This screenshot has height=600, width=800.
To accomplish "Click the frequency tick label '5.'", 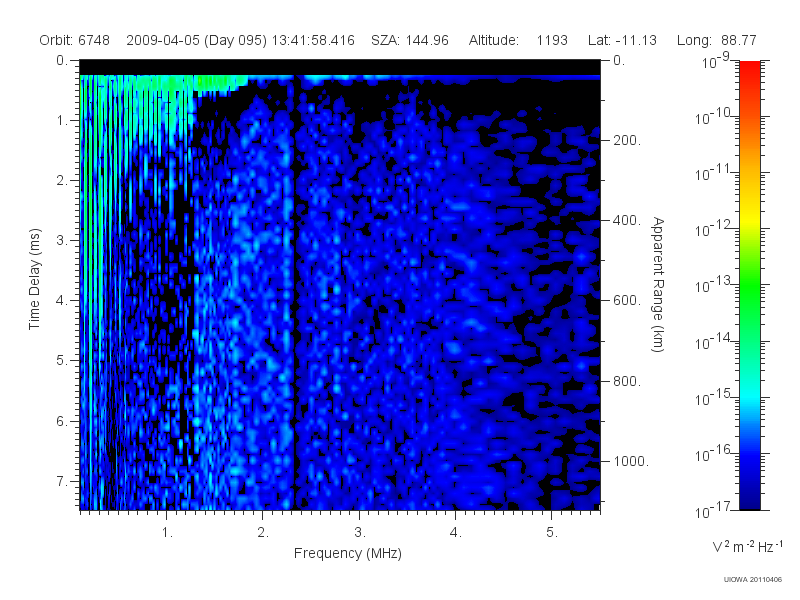I will [552, 533].
